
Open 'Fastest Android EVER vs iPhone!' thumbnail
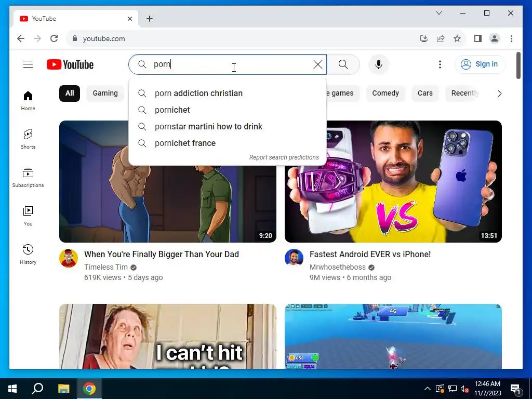(x=393, y=181)
